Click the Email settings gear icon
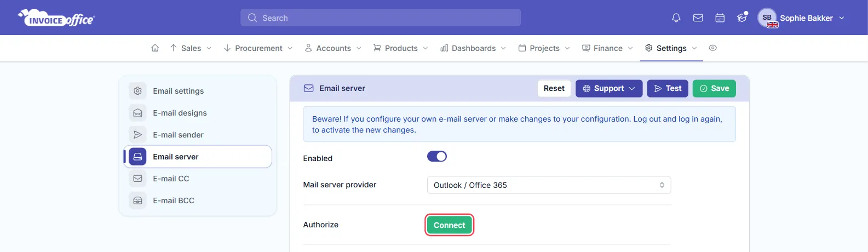This screenshot has height=252, width=868. tap(137, 91)
